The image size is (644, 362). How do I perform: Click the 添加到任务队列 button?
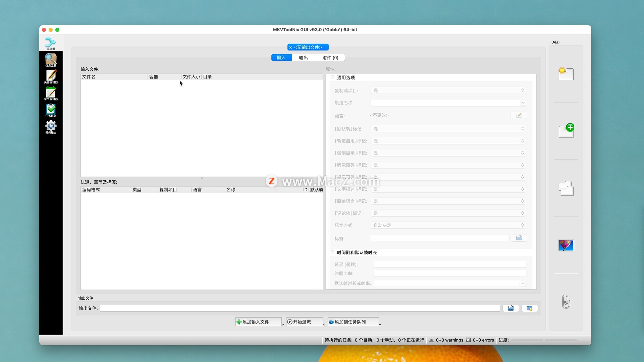pyautogui.click(x=353, y=322)
